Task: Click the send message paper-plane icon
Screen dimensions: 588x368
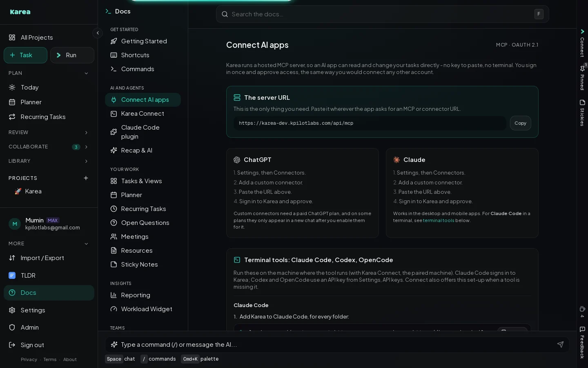Action: point(560,345)
